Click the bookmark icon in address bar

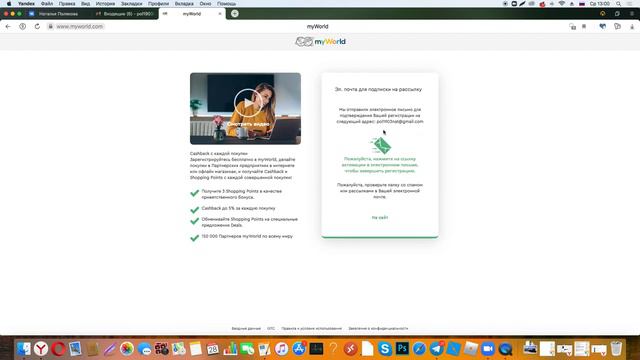[x=584, y=27]
